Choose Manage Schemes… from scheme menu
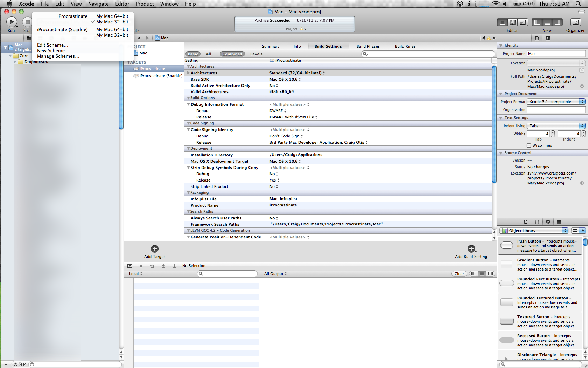 (x=58, y=56)
